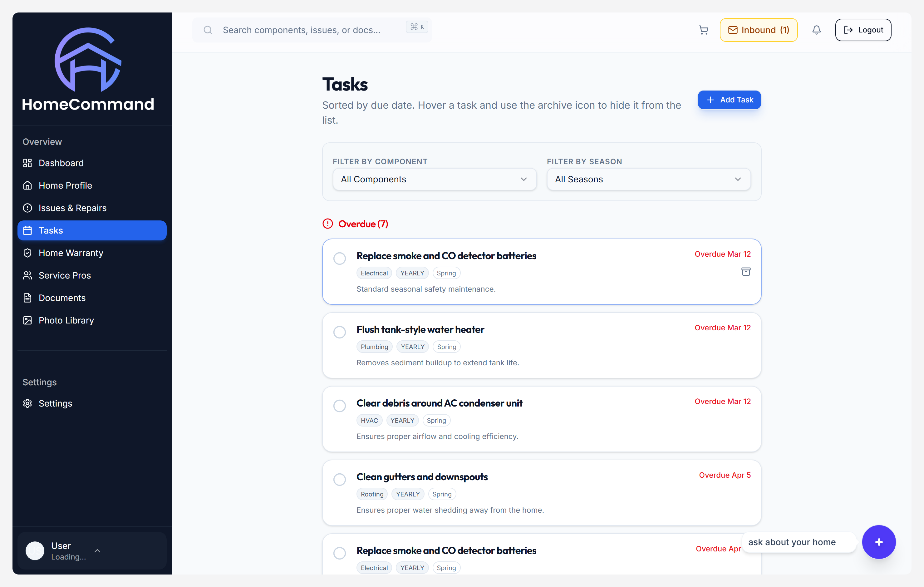Click the Photo Library image icon
Viewport: 924px width, 587px height.
pos(27,320)
